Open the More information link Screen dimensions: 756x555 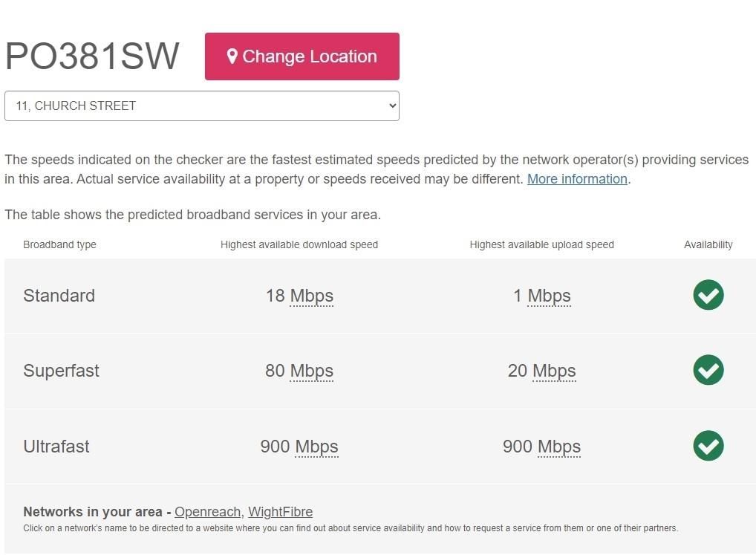coord(577,179)
